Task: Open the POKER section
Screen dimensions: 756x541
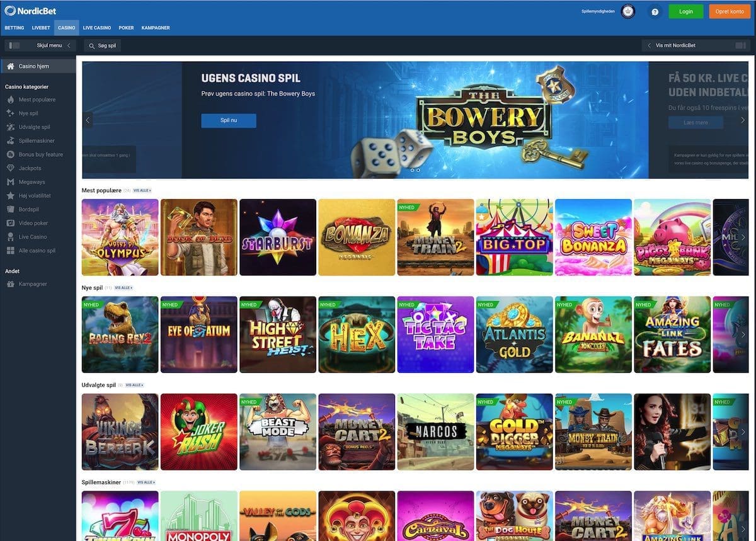Action: click(x=125, y=28)
